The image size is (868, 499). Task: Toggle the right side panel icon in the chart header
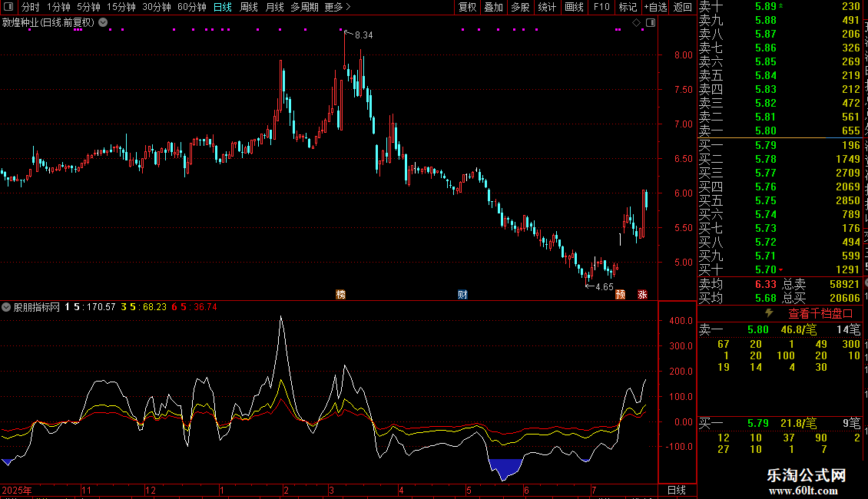(651, 23)
